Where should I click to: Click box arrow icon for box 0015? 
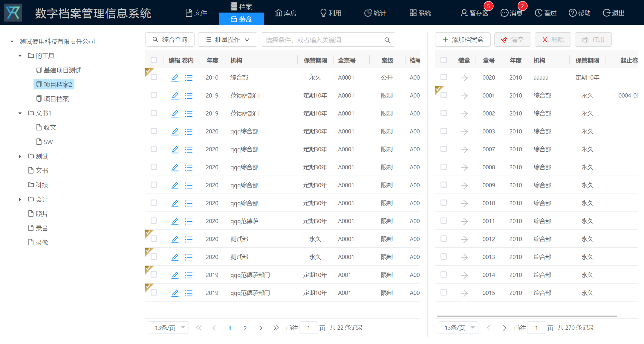pyautogui.click(x=464, y=293)
